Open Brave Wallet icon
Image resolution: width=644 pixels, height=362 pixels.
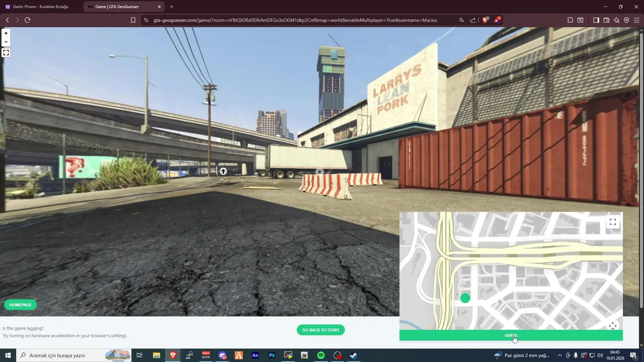[x=606, y=20]
